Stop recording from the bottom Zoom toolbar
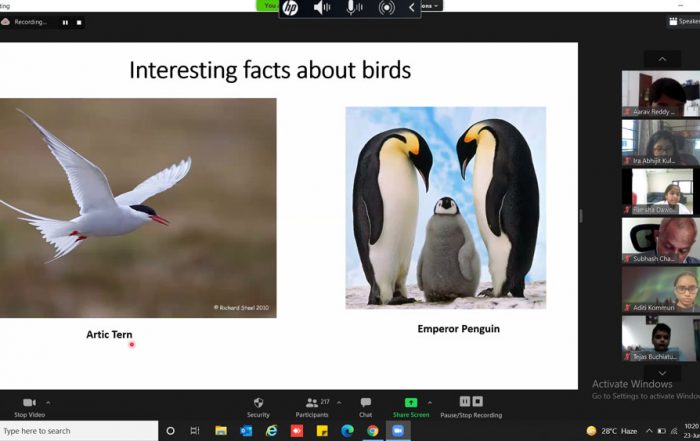 pyautogui.click(x=478, y=401)
